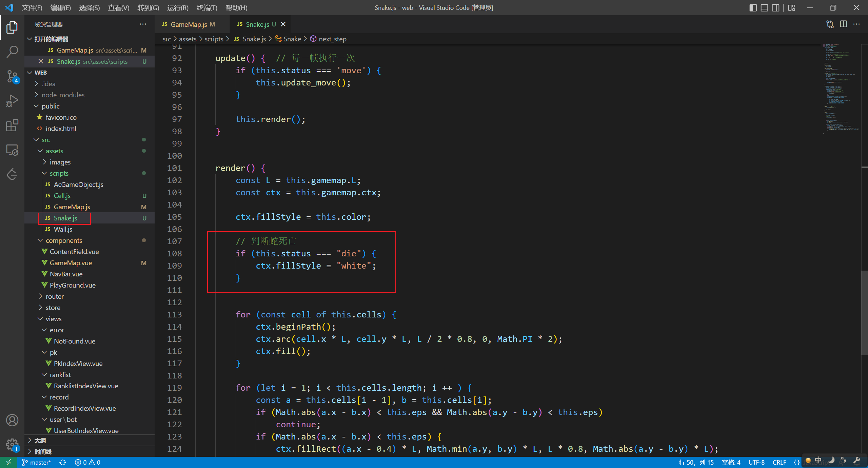Open the 文件(F) File menu
The width and height of the screenshot is (868, 468).
(32, 7)
